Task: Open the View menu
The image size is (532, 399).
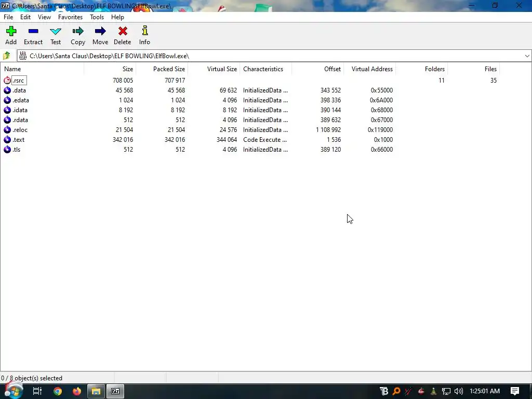Action: [44, 17]
